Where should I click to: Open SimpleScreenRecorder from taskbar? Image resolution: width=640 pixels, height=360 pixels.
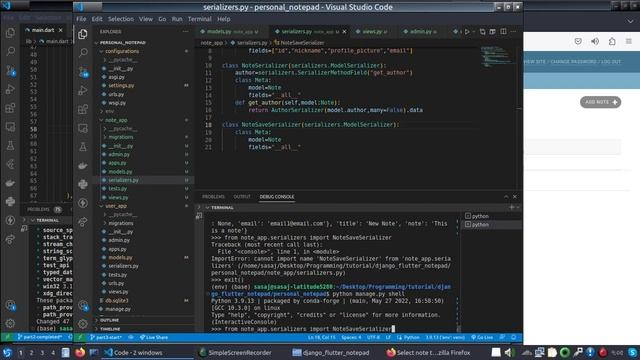236,352
